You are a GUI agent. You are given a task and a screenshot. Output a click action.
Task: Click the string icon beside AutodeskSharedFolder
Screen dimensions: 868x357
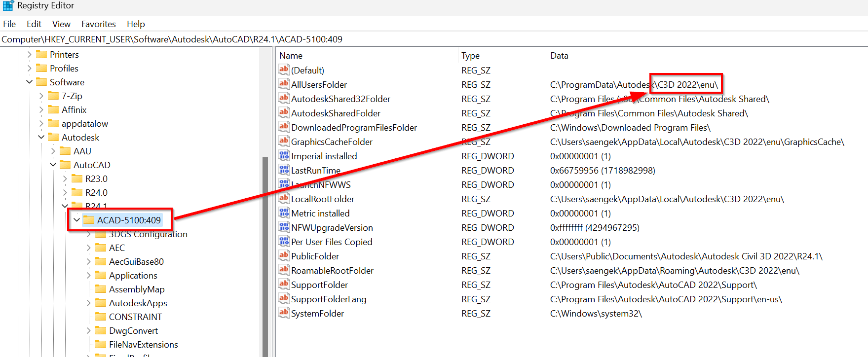(284, 112)
